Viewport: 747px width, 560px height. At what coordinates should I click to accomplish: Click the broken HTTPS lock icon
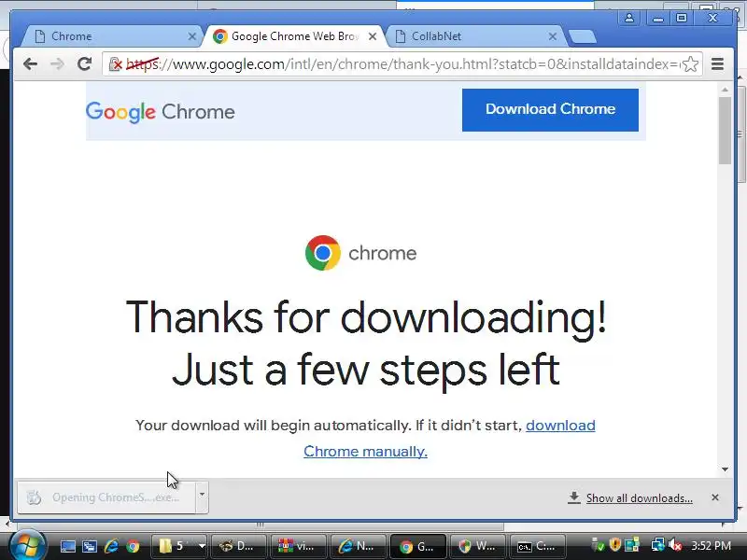click(115, 63)
